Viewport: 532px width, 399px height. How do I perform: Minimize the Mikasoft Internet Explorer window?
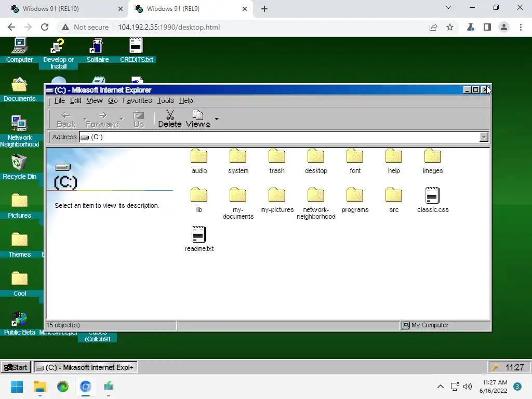(467, 90)
